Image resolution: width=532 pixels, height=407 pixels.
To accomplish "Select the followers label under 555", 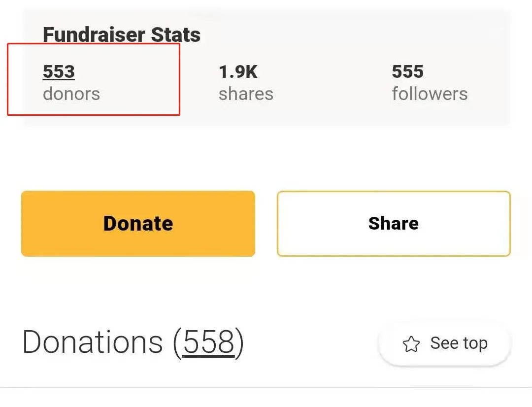I will 430,94.
